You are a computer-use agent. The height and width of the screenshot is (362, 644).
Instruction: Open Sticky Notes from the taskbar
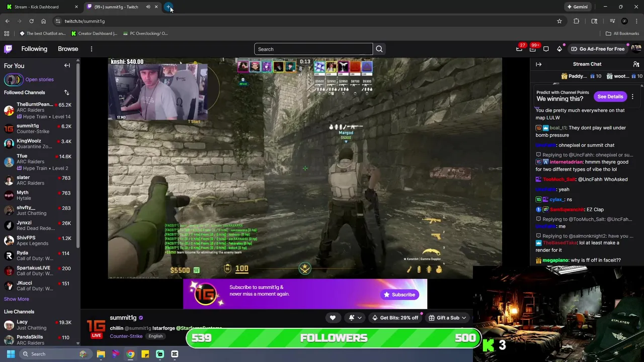point(145,354)
